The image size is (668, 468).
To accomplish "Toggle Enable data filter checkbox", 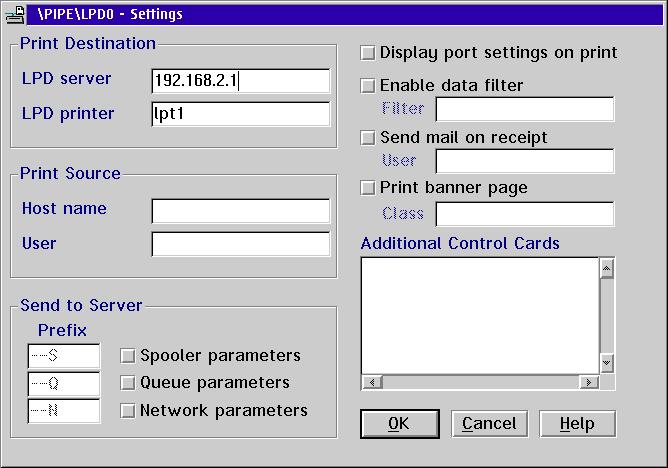I will click(368, 86).
